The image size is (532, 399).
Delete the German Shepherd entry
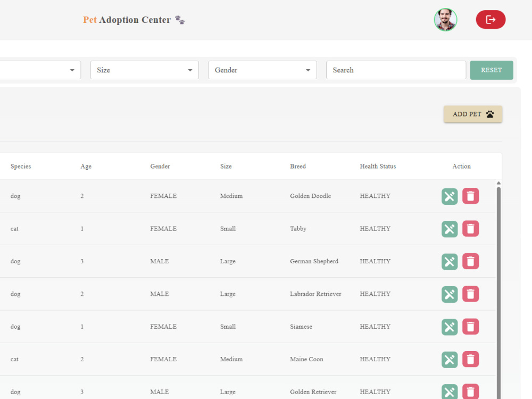(x=471, y=261)
